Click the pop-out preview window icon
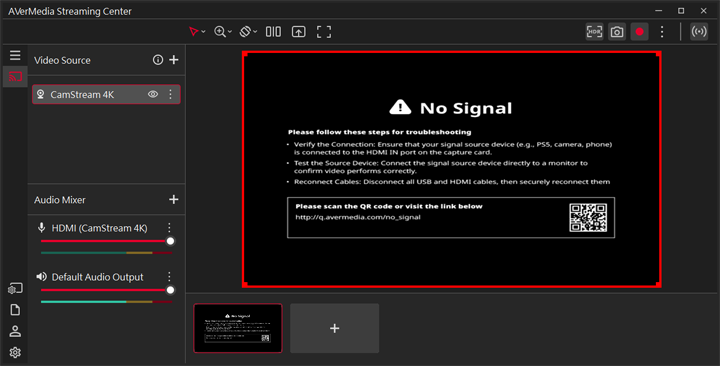This screenshot has width=720, height=366. tap(298, 32)
